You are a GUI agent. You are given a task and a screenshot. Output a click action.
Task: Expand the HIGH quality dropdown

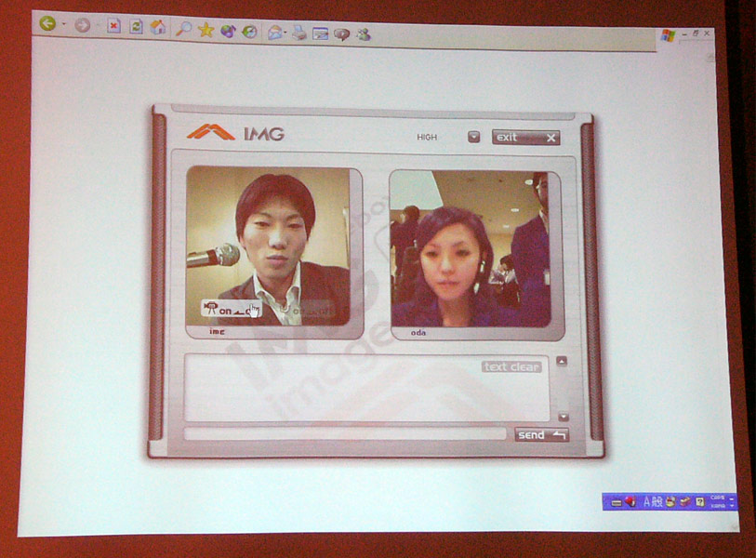point(474,137)
